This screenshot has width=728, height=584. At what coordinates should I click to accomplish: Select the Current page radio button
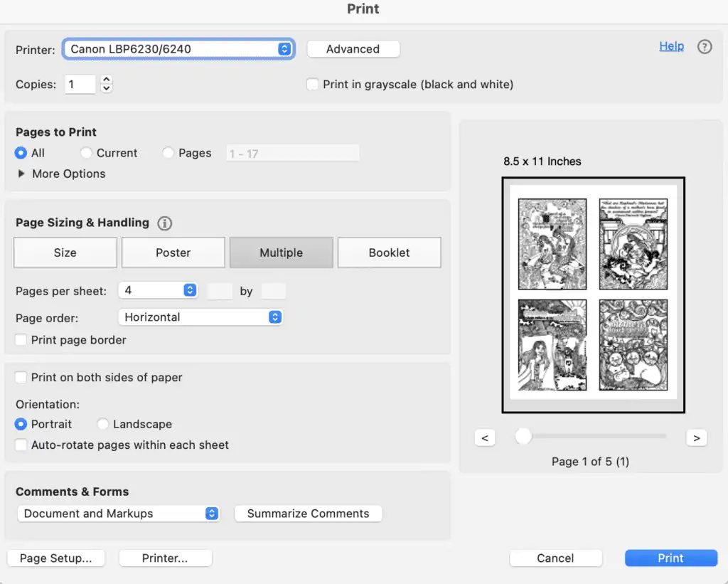coord(86,153)
